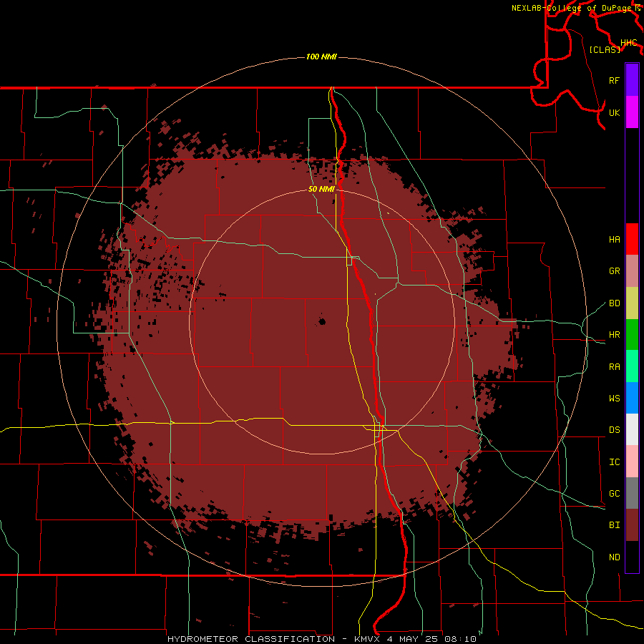Click the GR legend label
Viewport: 644px width, 644px height.
[614, 271]
